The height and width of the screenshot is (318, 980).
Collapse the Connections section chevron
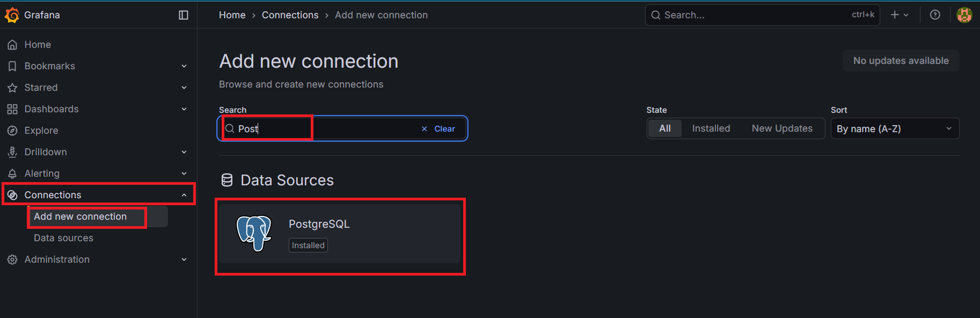pos(184,195)
